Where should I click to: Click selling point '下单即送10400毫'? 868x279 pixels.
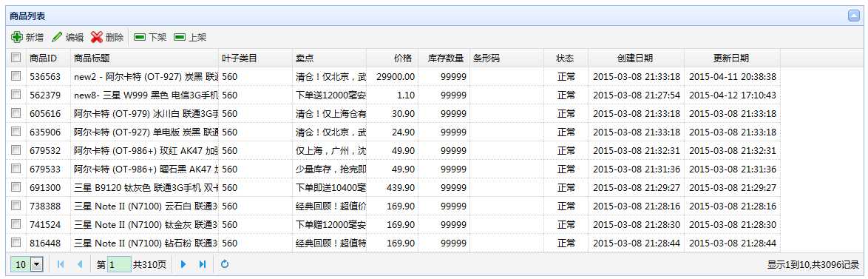pos(330,188)
